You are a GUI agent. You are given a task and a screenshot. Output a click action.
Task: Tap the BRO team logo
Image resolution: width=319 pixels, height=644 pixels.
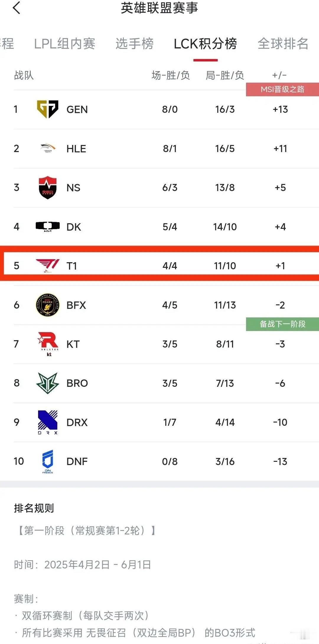[48, 383]
